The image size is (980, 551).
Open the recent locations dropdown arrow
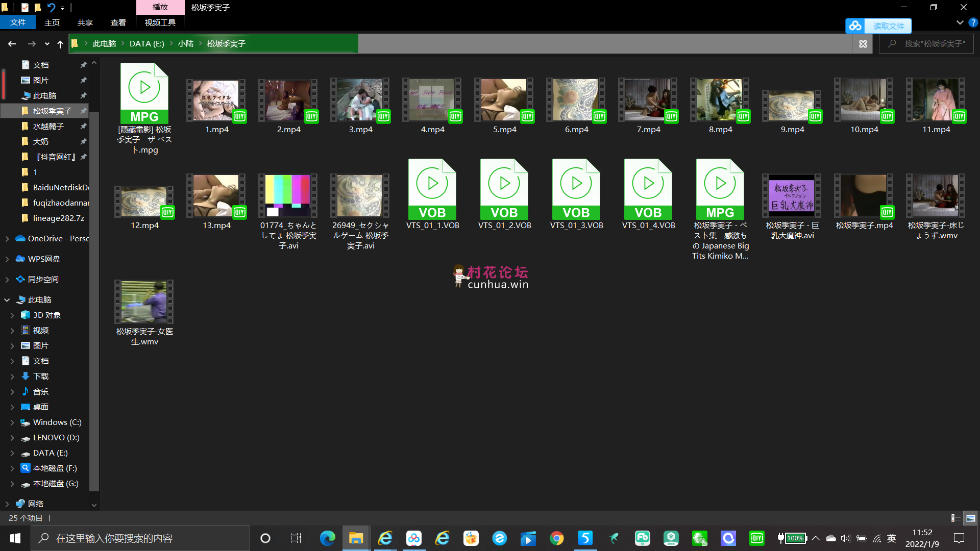click(x=47, y=44)
